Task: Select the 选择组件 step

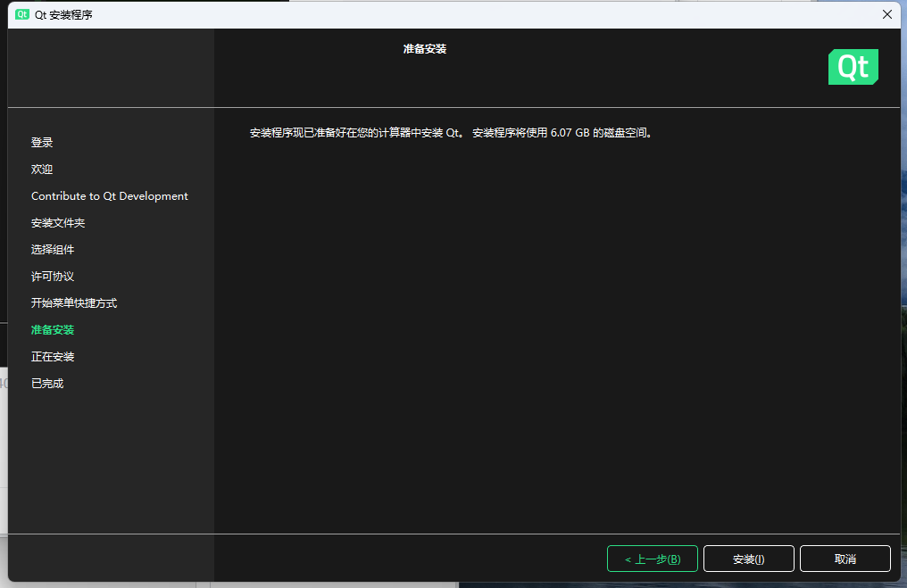Action: click(x=52, y=249)
